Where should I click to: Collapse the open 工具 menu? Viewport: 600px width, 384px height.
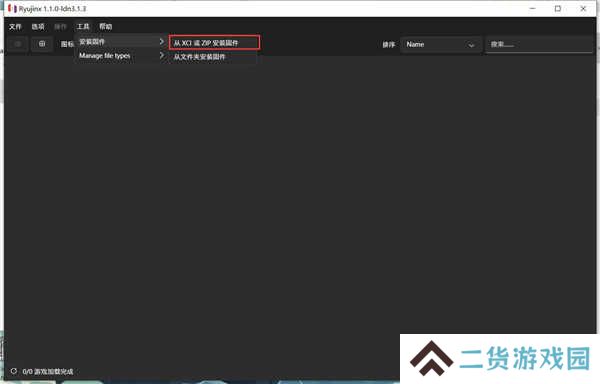tap(83, 26)
